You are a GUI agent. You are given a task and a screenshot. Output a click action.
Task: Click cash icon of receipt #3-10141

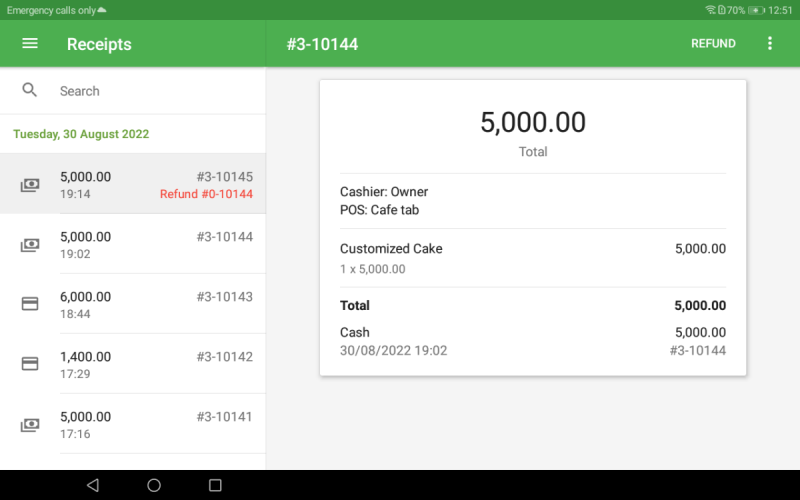coord(30,425)
